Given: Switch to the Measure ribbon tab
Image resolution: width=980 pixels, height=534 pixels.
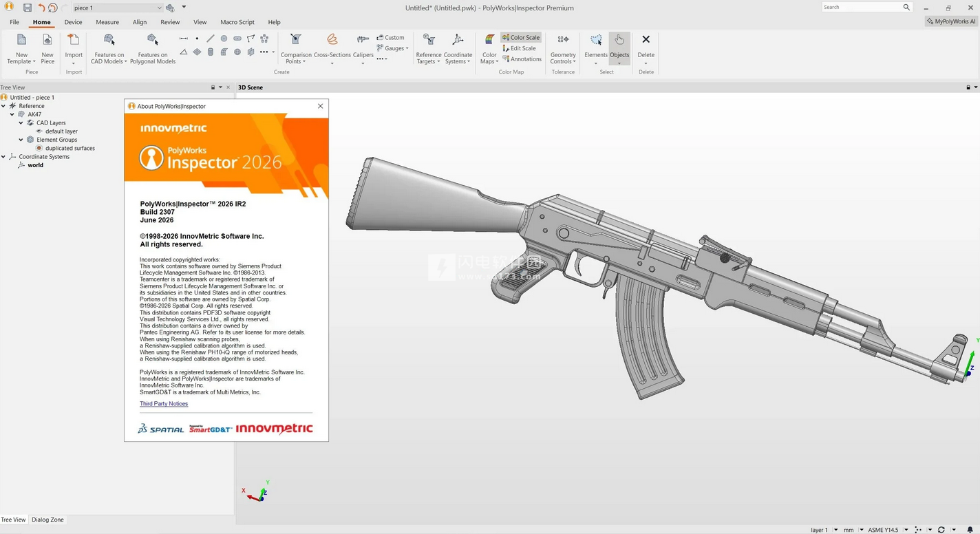Looking at the screenshot, I should pyautogui.click(x=107, y=22).
